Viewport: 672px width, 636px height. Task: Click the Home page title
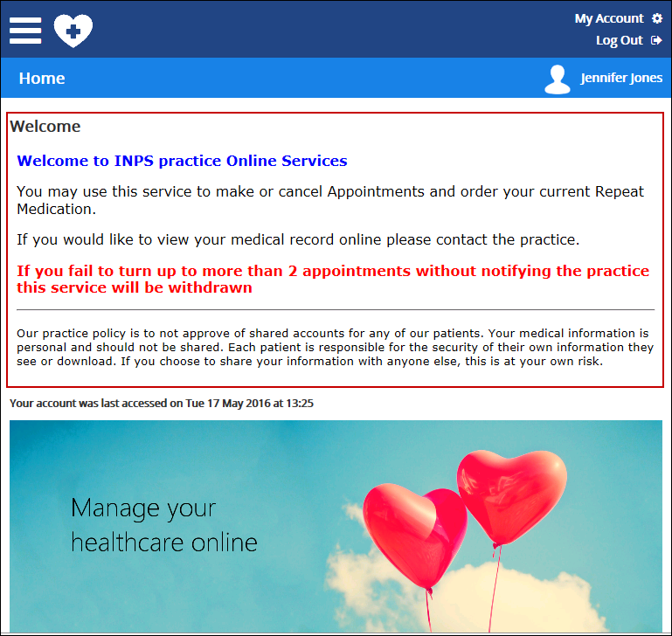pos(42,78)
